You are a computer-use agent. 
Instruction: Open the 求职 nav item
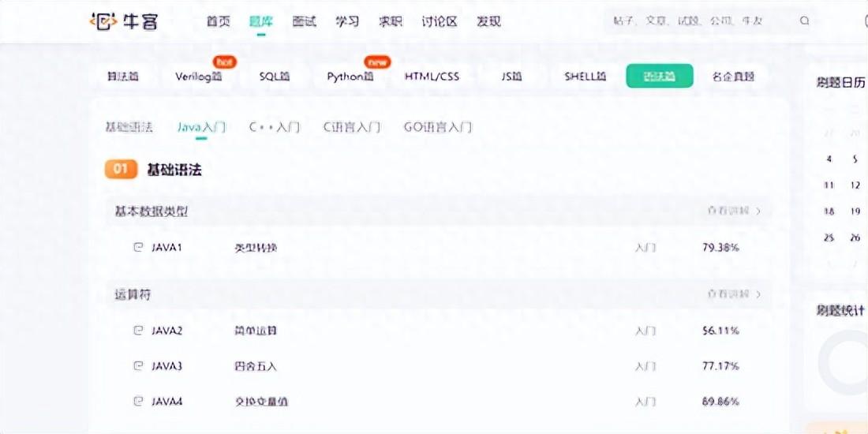tap(391, 21)
